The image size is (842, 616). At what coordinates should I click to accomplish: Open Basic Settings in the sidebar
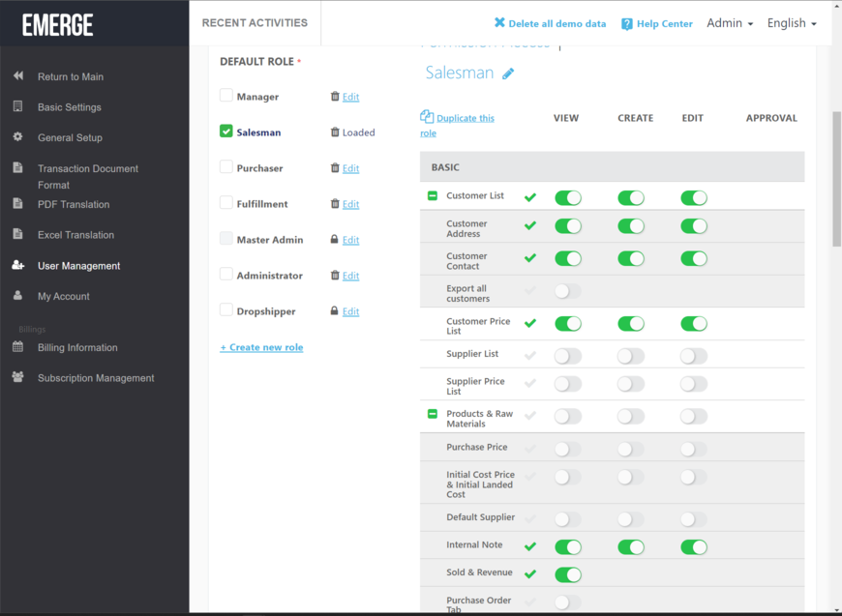click(69, 107)
